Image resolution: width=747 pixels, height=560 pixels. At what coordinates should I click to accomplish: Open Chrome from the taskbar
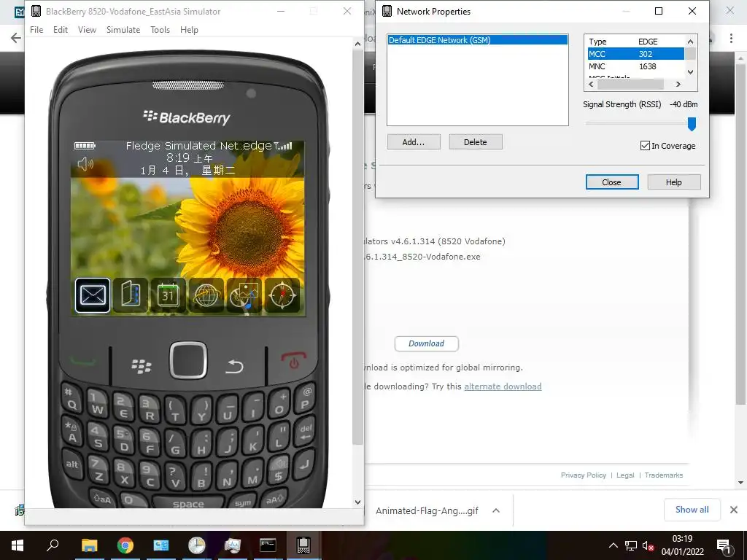tap(125, 545)
